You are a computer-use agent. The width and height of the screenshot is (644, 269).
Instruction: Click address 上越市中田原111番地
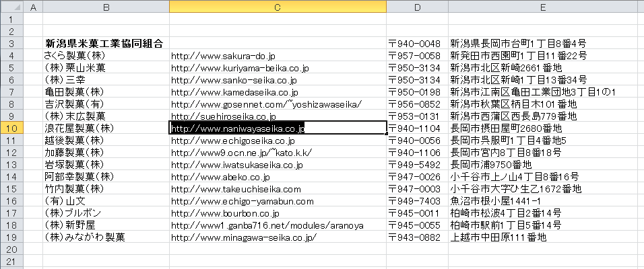498,237
